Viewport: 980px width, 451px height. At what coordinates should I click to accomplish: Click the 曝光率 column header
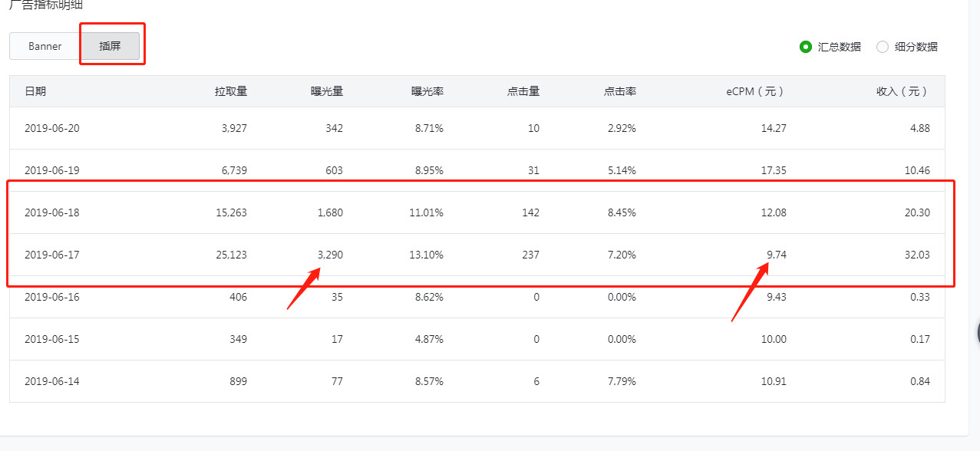point(427,91)
